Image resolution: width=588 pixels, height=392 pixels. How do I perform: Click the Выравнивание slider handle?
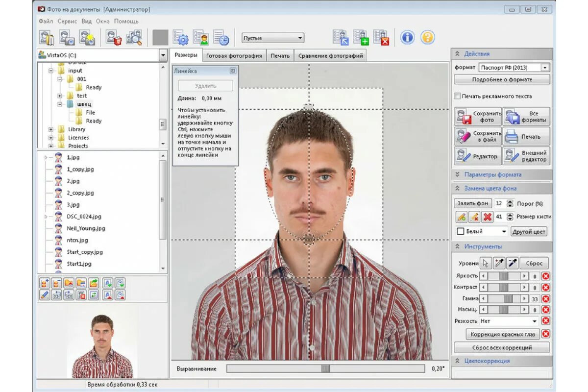326,368
